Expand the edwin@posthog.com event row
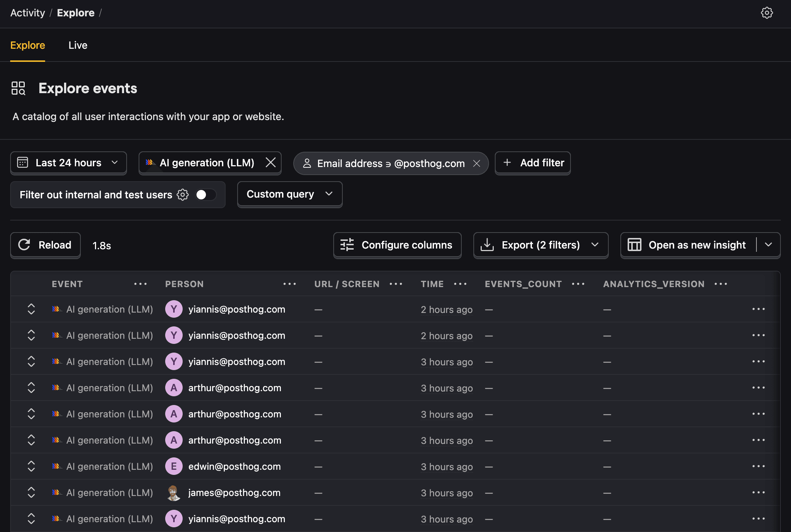Viewport: 791px width, 532px height. tap(31, 466)
